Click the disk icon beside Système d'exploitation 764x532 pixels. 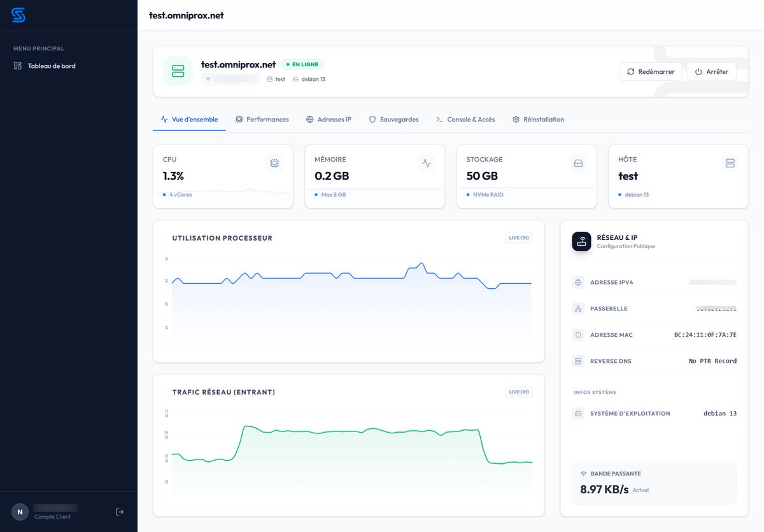pyautogui.click(x=578, y=414)
